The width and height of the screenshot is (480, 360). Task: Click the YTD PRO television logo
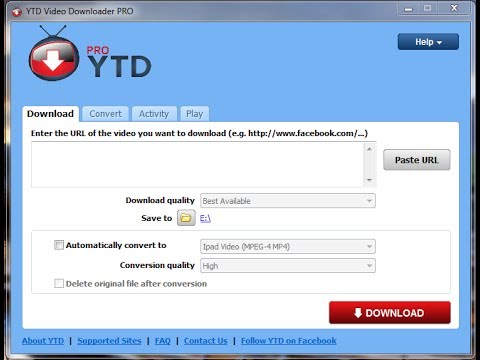[x=54, y=54]
